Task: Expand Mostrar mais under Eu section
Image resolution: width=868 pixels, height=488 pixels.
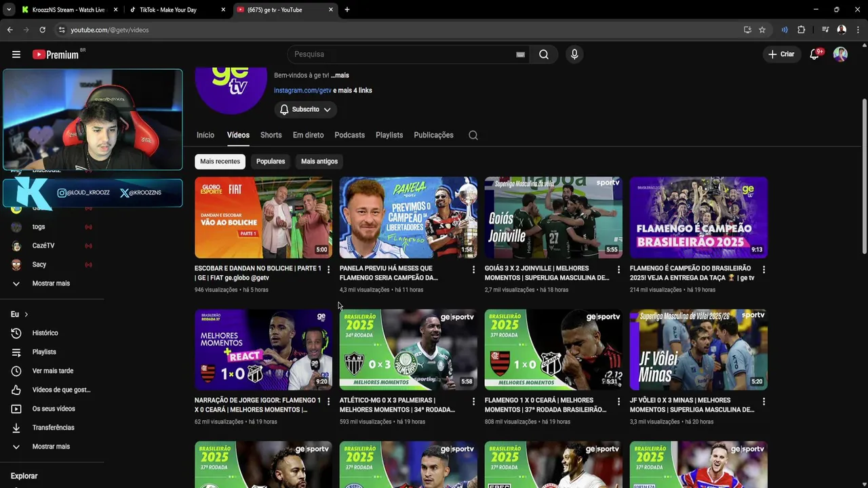Action: click(52, 447)
